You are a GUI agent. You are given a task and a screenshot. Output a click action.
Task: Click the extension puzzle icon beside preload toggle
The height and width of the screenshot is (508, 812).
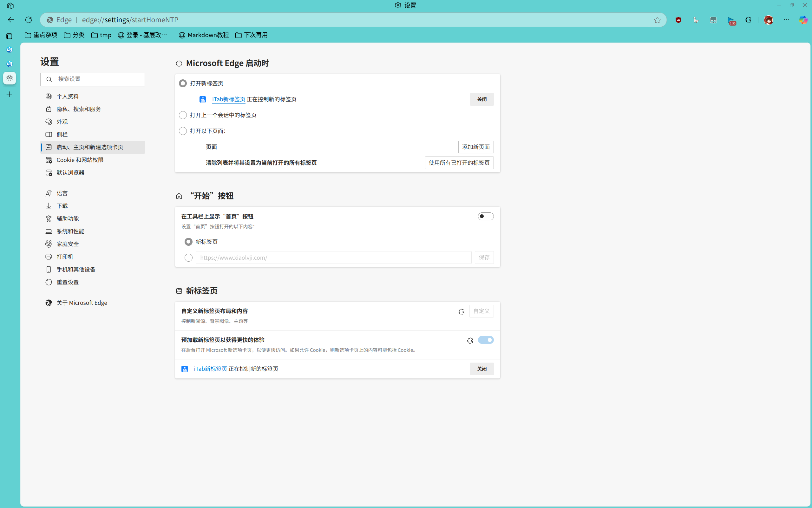click(x=470, y=341)
